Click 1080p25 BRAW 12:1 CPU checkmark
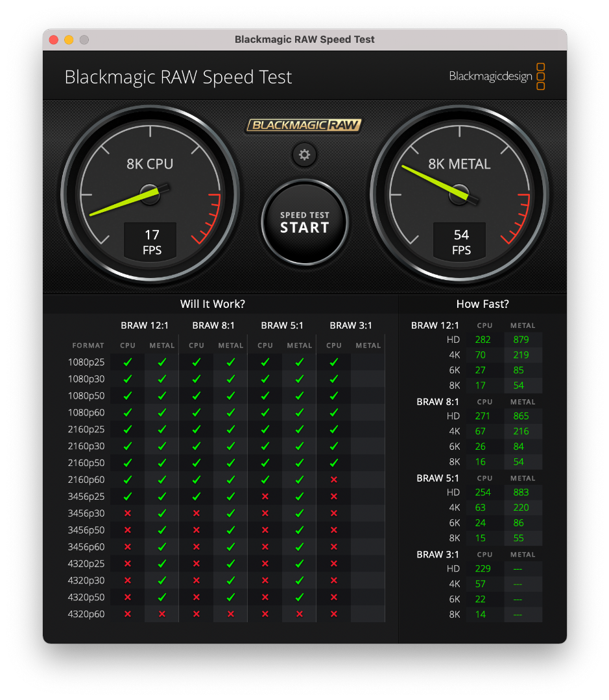 click(x=127, y=362)
